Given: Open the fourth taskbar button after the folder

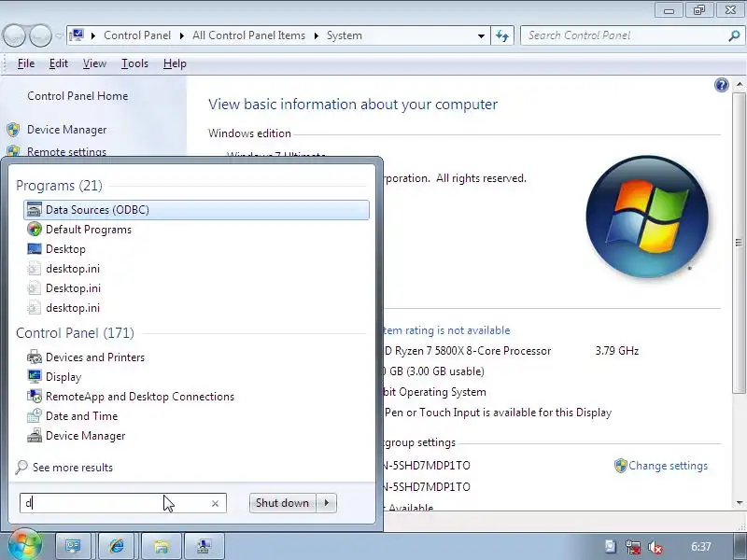Looking at the screenshot, I should click(x=204, y=546).
